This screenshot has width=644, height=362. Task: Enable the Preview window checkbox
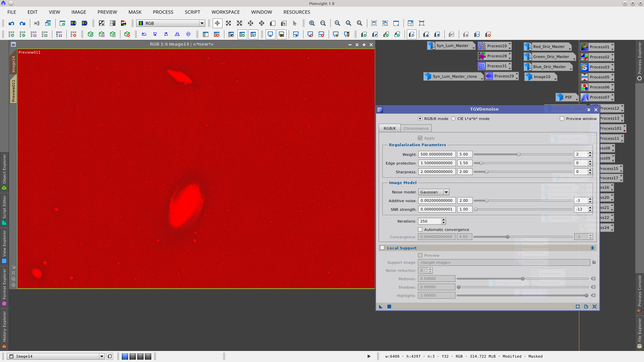562,119
